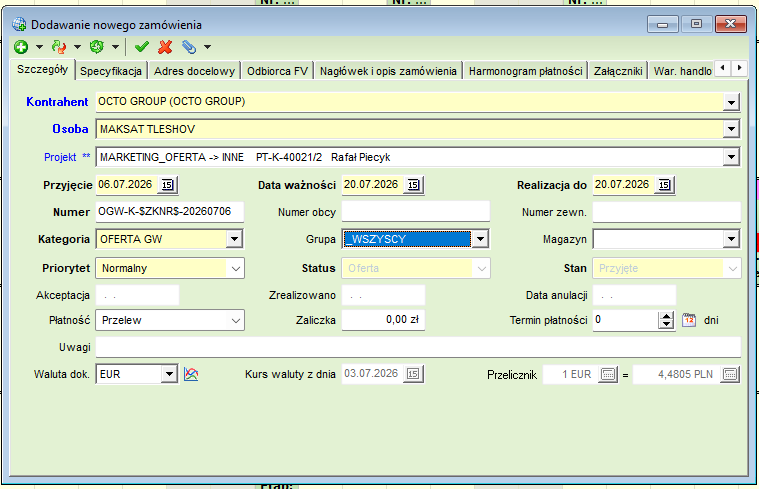Click the blue paperclip attachment icon
The width and height of the screenshot is (759, 489).
tap(189, 47)
